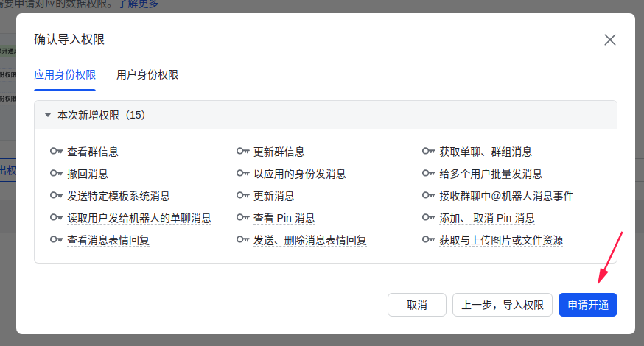Close the 确认导入权限 dialog

tap(610, 40)
